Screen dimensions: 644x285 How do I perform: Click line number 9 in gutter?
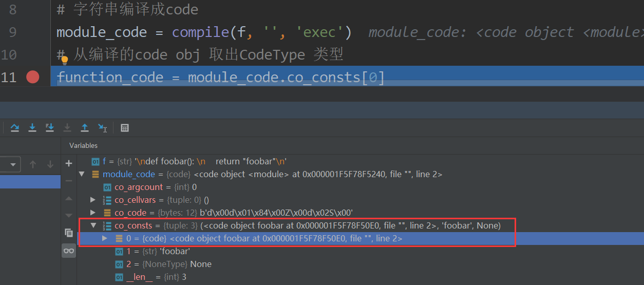pos(12,32)
